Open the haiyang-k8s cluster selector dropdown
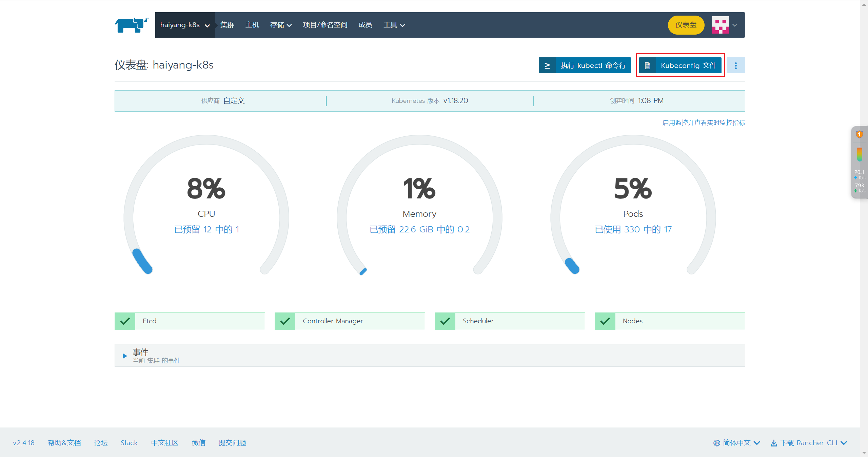The height and width of the screenshot is (457, 868). 185,25
